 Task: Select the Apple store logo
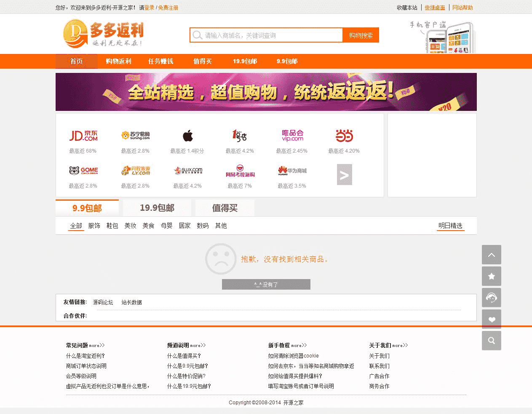click(x=187, y=136)
